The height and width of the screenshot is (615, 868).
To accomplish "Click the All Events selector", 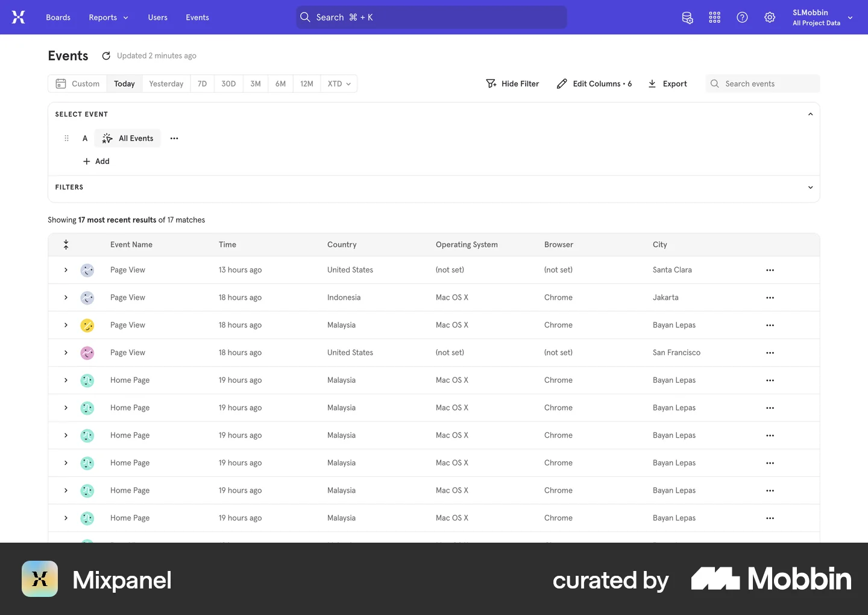I will 128,138.
